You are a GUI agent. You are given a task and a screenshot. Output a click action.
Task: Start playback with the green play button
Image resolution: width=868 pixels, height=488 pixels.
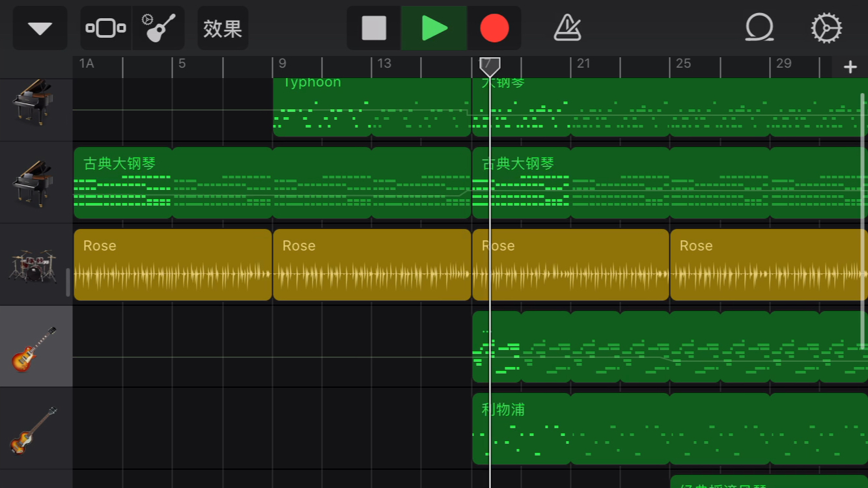click(434, 29)
